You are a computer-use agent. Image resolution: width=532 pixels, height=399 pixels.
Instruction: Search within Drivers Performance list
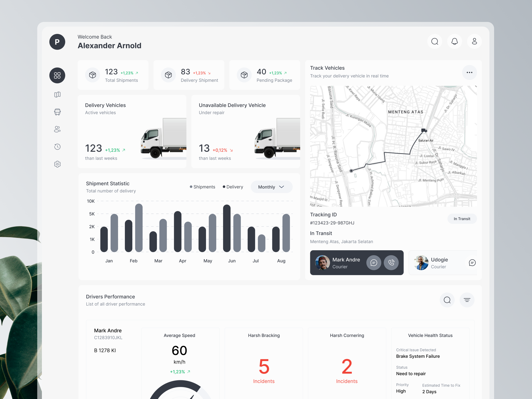(x=447, y=300)
